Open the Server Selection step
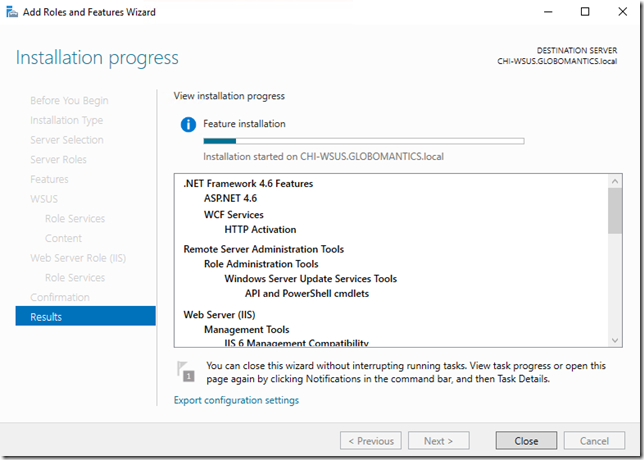Image resolution: width=644 pixels, height=460 pixels. [x=67, y=140]
